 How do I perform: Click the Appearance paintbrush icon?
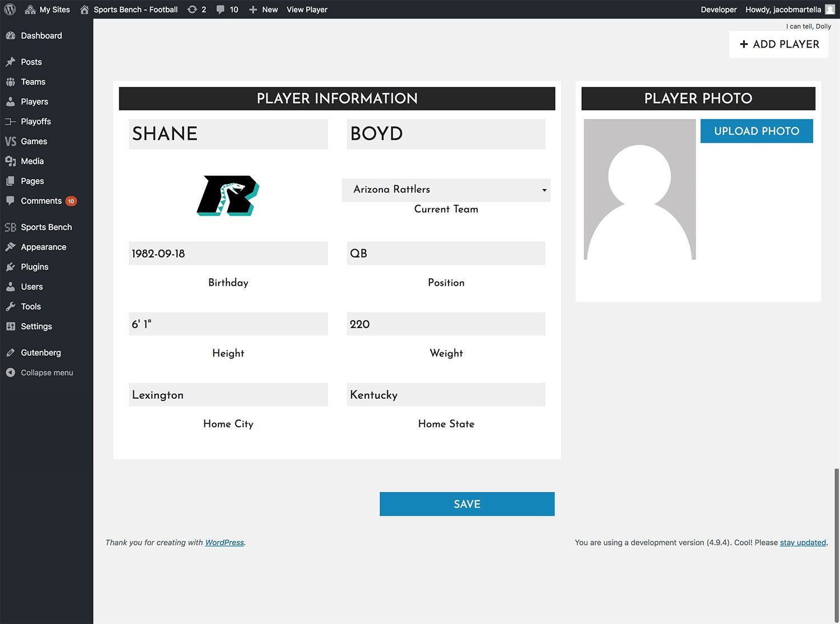[11, 247]
